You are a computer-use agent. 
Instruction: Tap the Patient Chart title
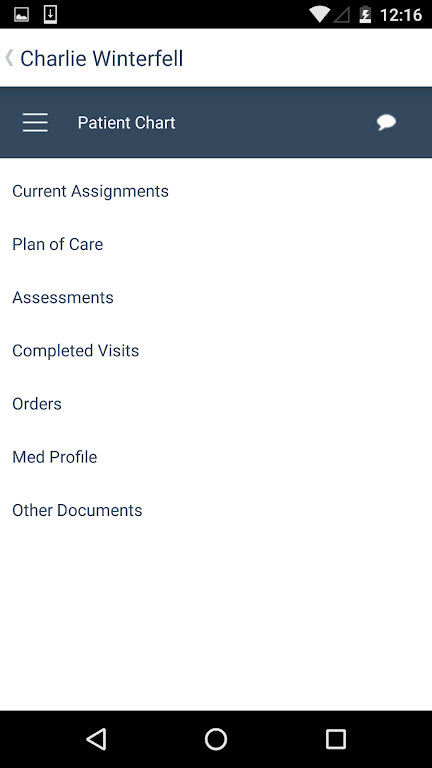pyautogui.click(x=126, y=122)
